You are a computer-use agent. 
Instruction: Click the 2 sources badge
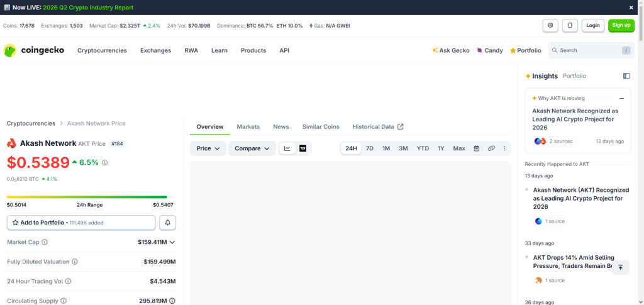555,141
